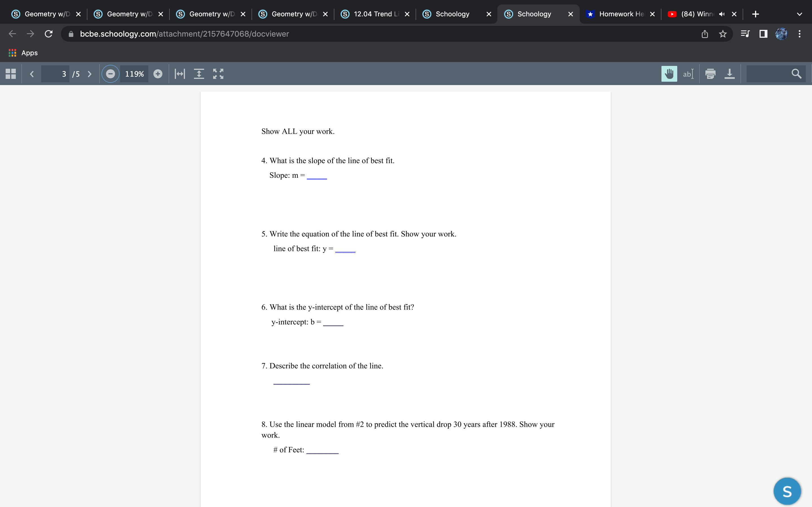This screenshot has width=812, height=507.
Task: Zoom out the document
Action: coord(111,74)
